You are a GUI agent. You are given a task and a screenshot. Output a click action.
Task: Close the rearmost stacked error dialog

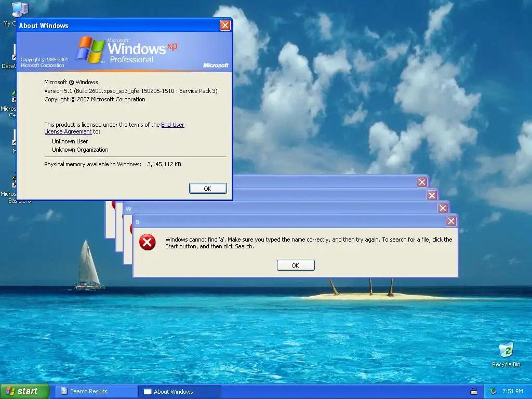coord(422,182)
